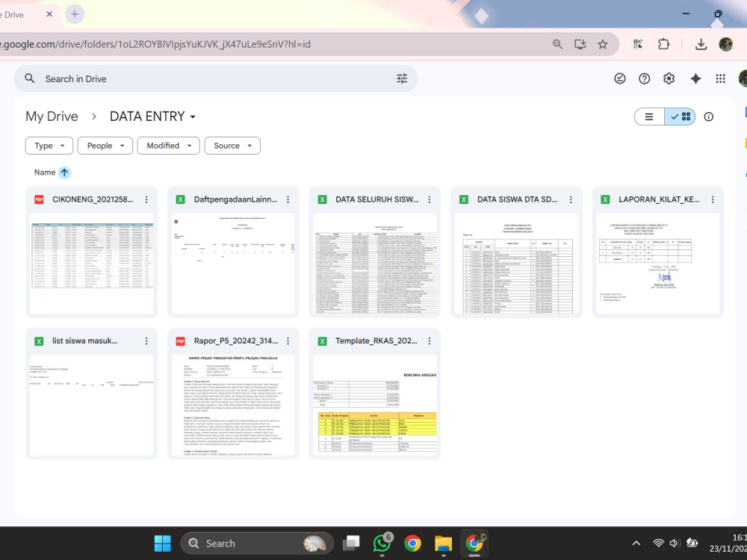This screenshot has width=747, height=560.
Task: Select the file name 'list siswa masuk...'
Action: (85, 341)
